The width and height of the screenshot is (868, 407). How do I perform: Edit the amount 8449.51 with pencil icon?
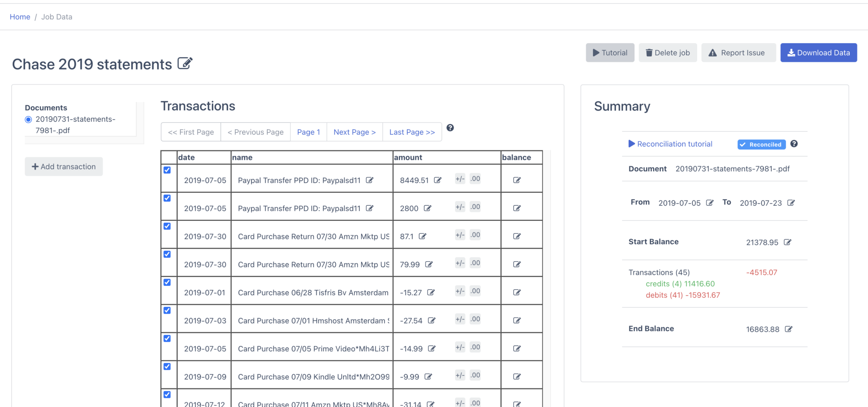coord(438,180)
